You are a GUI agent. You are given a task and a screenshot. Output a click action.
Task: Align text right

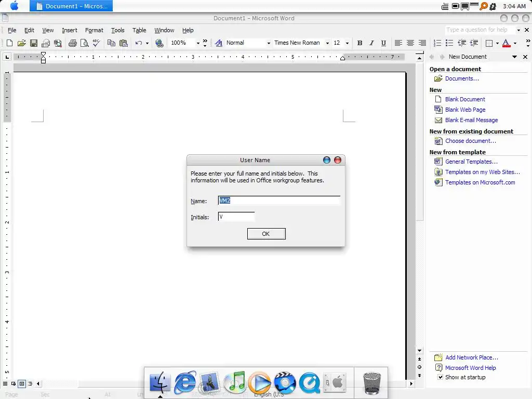(x=422, y=43)
